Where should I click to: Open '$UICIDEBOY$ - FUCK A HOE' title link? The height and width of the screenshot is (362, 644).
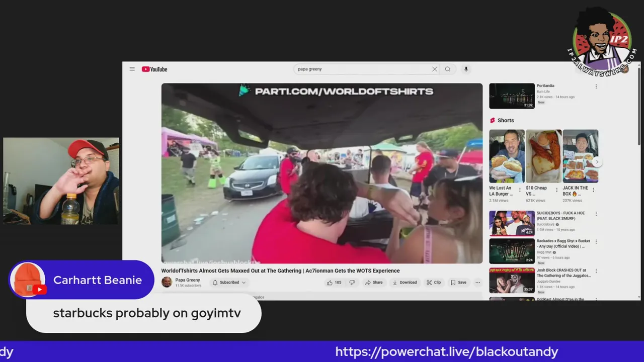coord(560,216)
